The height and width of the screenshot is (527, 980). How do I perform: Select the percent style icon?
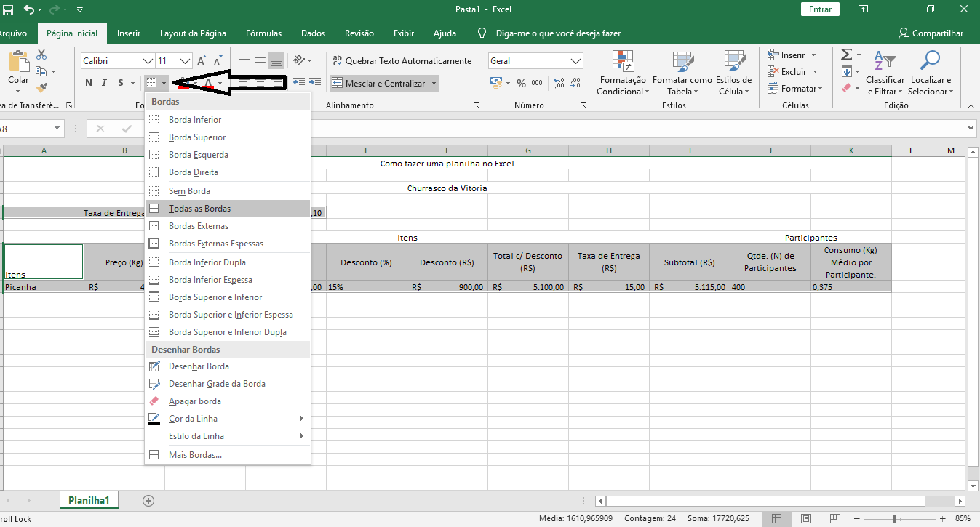(521, 84)
